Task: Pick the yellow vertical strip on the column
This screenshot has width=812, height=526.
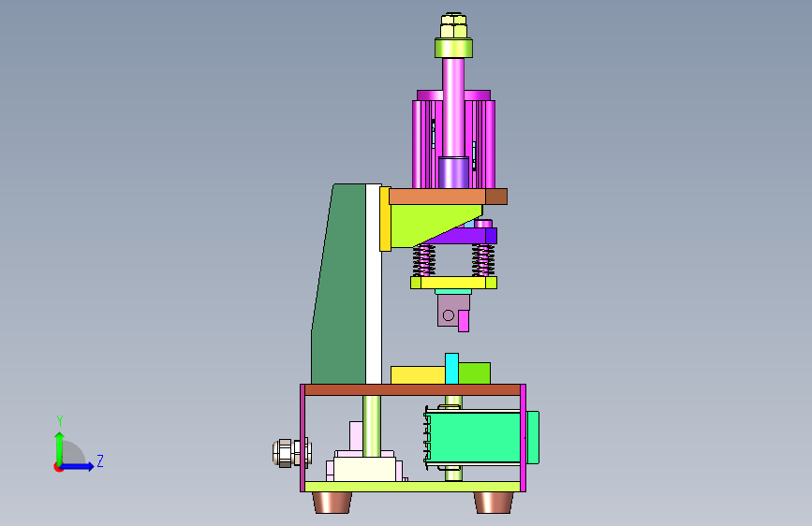Action: 385,219
